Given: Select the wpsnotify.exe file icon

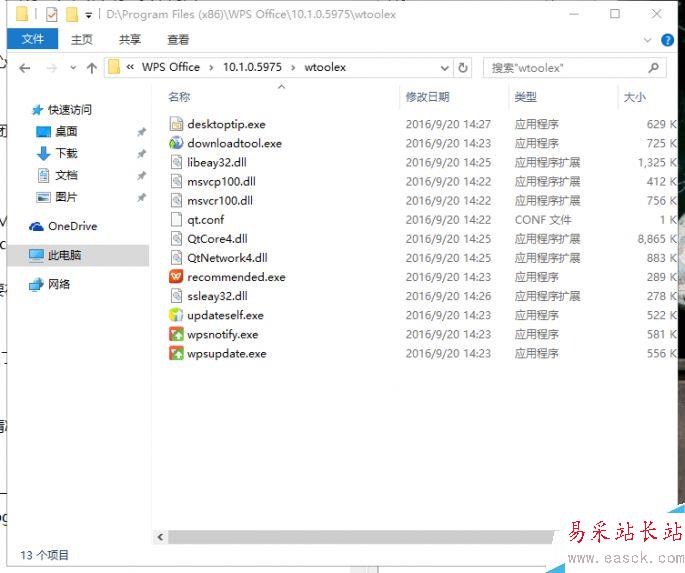Looking at the screenshot, I should tap(176, 334).
